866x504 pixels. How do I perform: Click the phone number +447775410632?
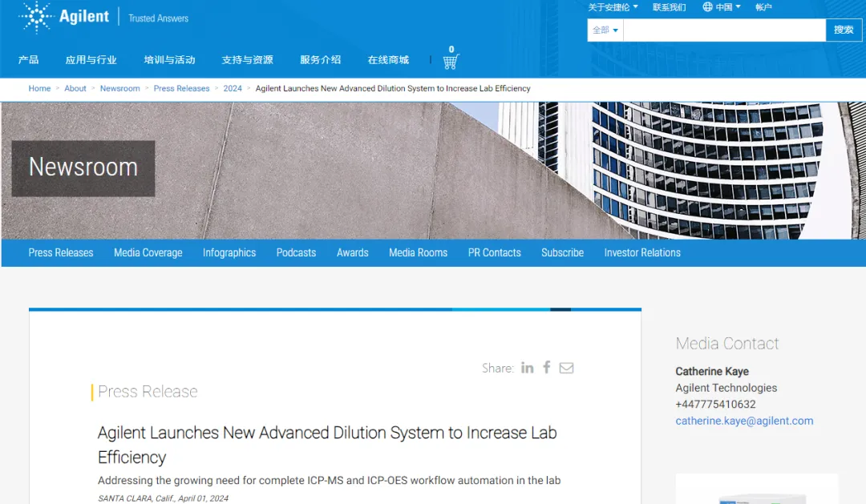click(715, 404)
